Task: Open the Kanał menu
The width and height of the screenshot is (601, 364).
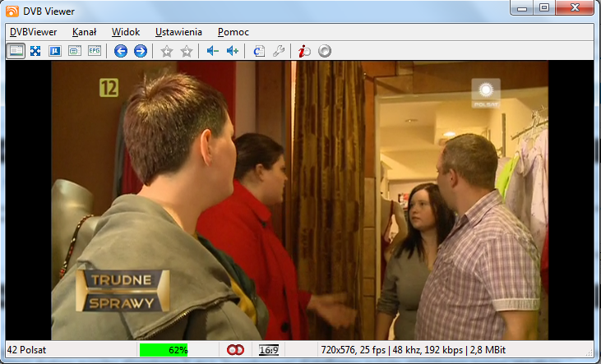Action: [x=85, y=32]
